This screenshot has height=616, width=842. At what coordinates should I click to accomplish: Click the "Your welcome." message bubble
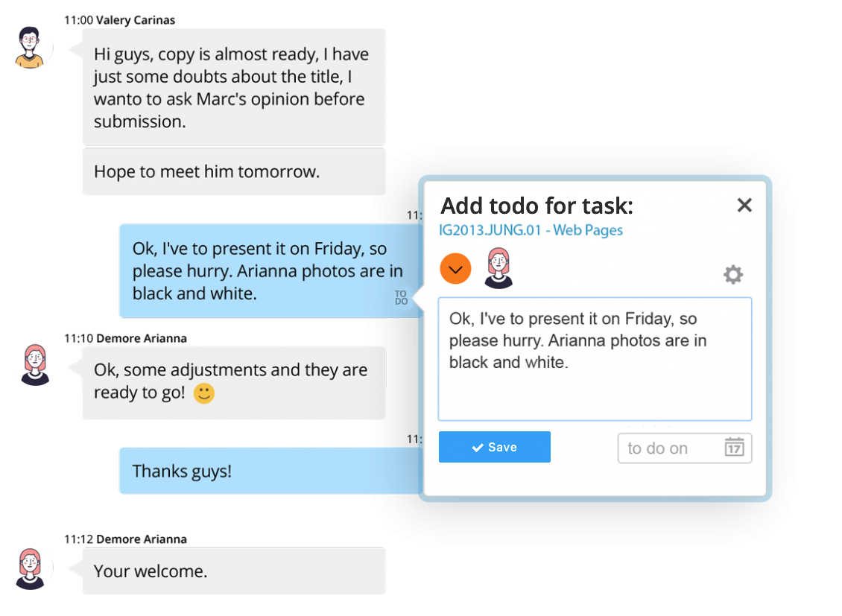(233, 571)
